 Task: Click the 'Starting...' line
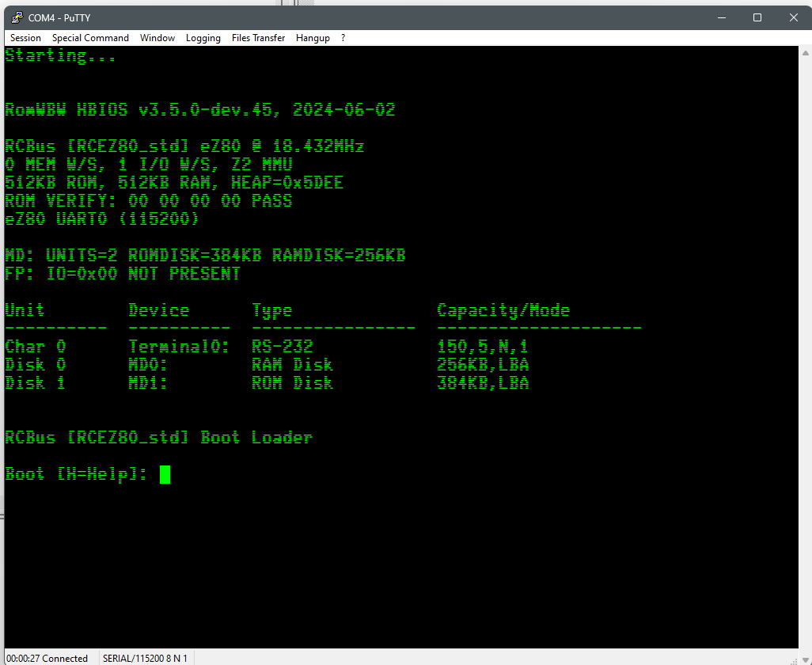[x=61, y=55]
